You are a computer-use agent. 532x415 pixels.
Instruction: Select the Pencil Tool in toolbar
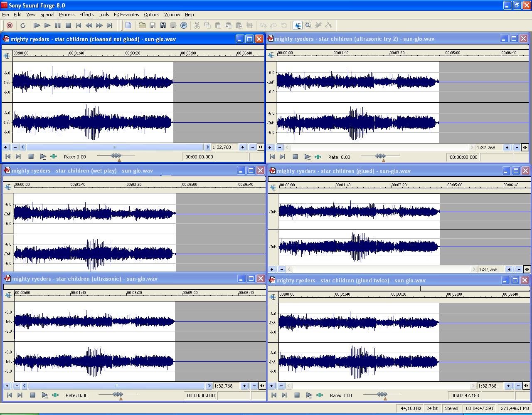[318, 25]
